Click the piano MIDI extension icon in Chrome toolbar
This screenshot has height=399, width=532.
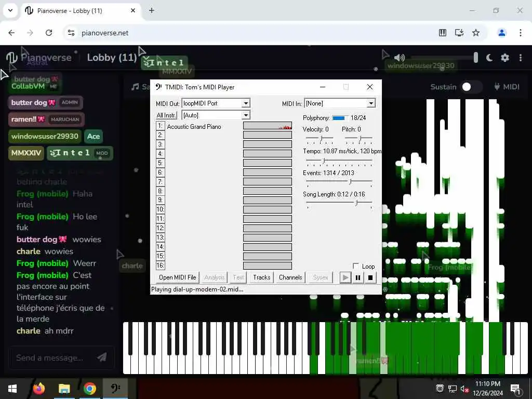tap(443, 33)
